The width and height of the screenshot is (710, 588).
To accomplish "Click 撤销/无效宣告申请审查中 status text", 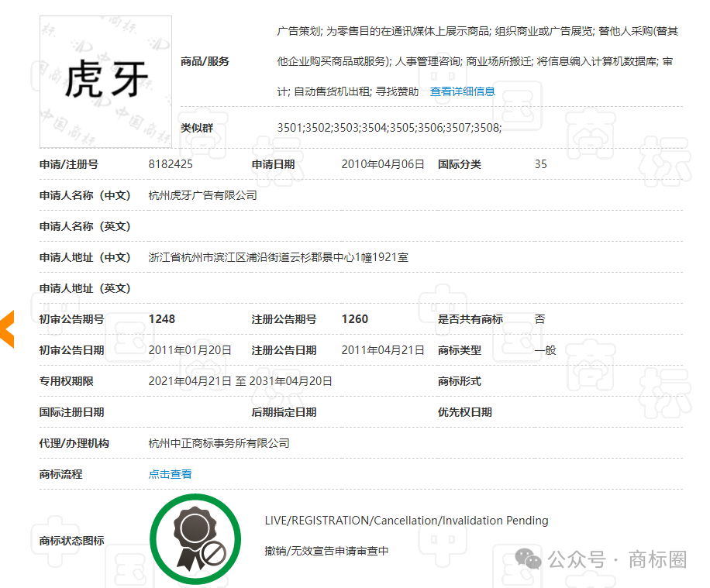I will click(327, 551).
